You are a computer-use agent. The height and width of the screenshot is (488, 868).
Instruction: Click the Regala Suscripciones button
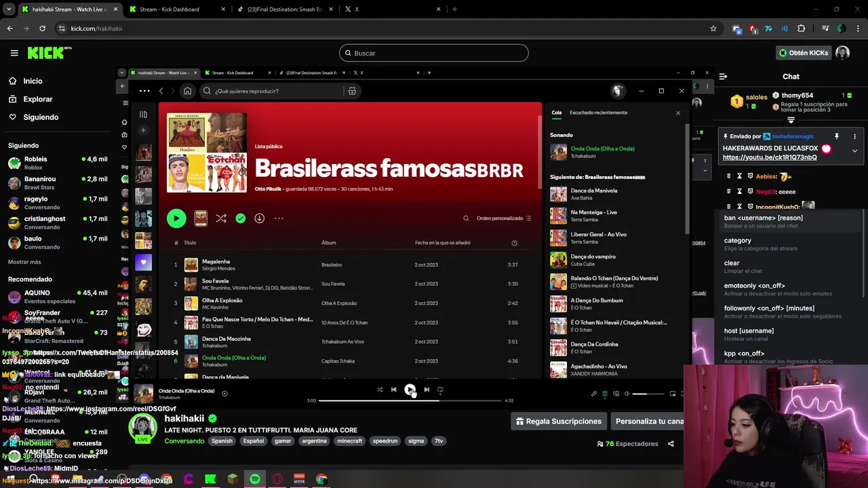[559, 422]
